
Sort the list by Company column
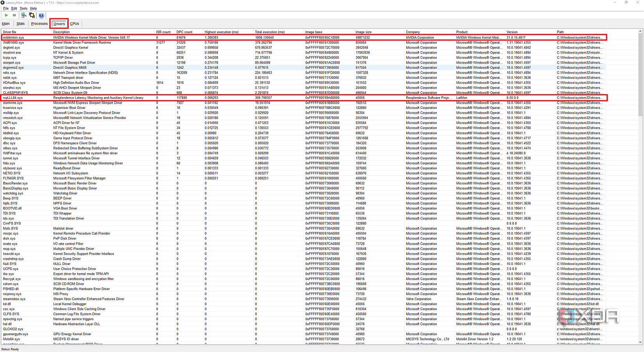point(414,32)
